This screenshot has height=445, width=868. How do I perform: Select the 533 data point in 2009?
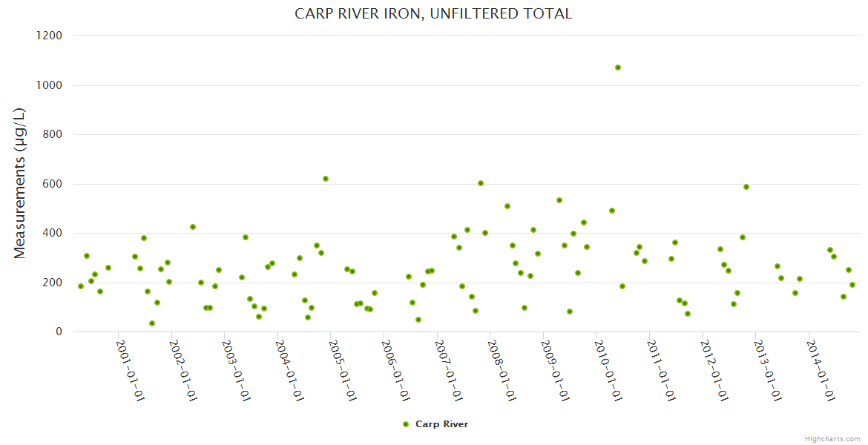click(x=559, y=200)
